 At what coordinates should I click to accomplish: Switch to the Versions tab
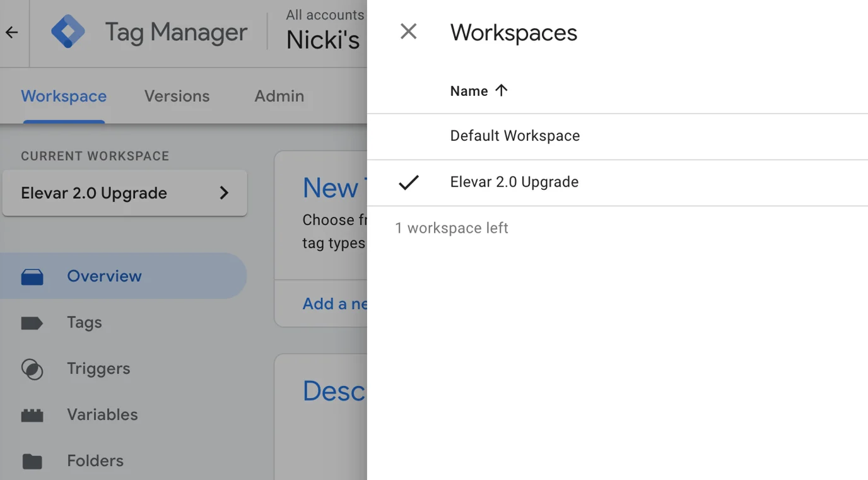[177, 96]
